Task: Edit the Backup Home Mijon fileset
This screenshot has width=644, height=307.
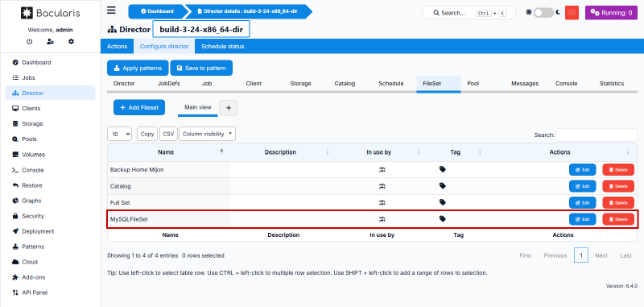Action: point(582,169)
